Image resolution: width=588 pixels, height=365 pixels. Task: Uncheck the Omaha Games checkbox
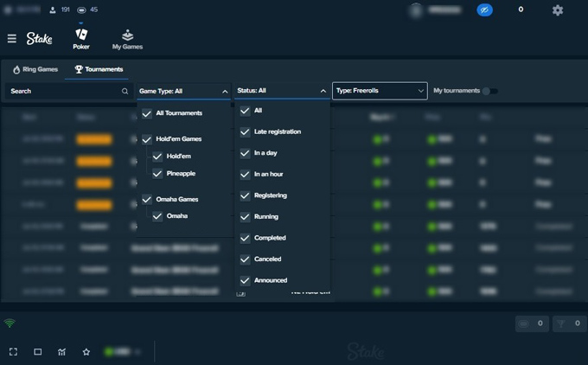pyautogui.click(x=147, y=200)
